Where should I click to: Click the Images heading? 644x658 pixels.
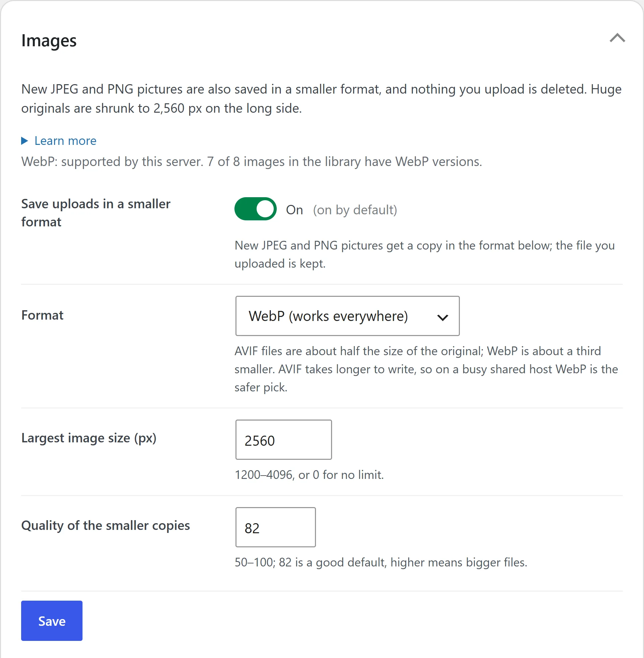[49, 41]
